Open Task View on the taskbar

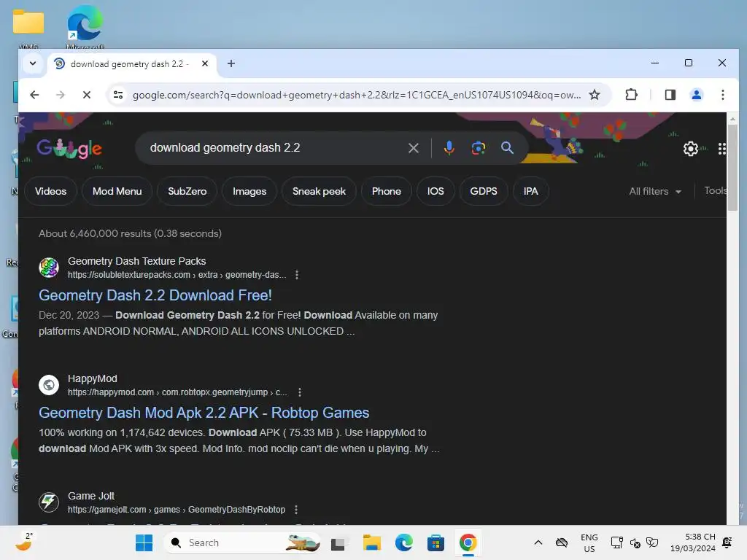tap(338, 543)
